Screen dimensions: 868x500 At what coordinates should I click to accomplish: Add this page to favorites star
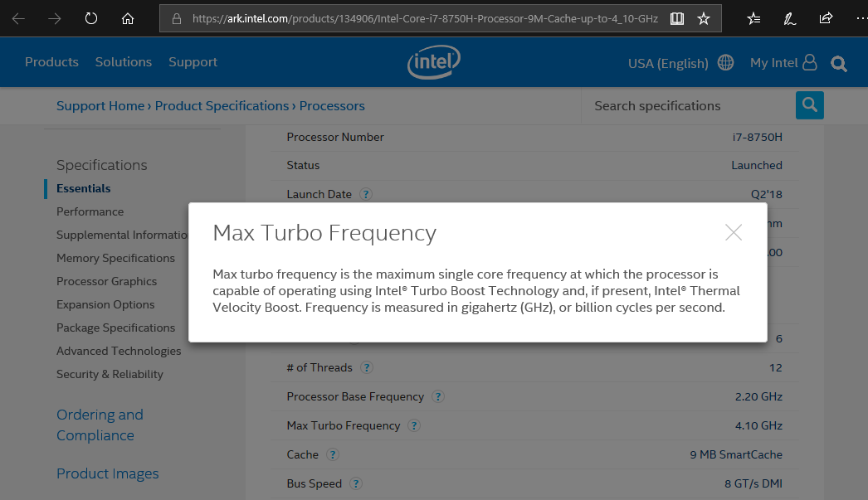(x=704, y=18)
